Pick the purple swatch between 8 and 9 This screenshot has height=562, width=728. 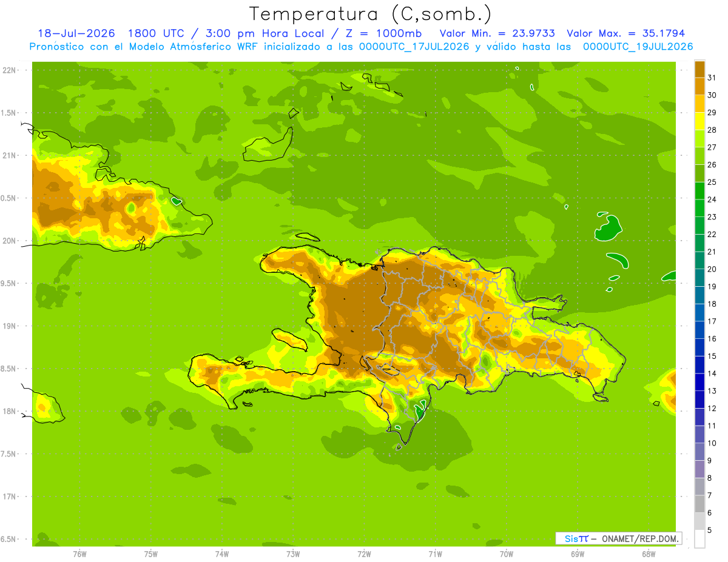(x=699, y=469)
